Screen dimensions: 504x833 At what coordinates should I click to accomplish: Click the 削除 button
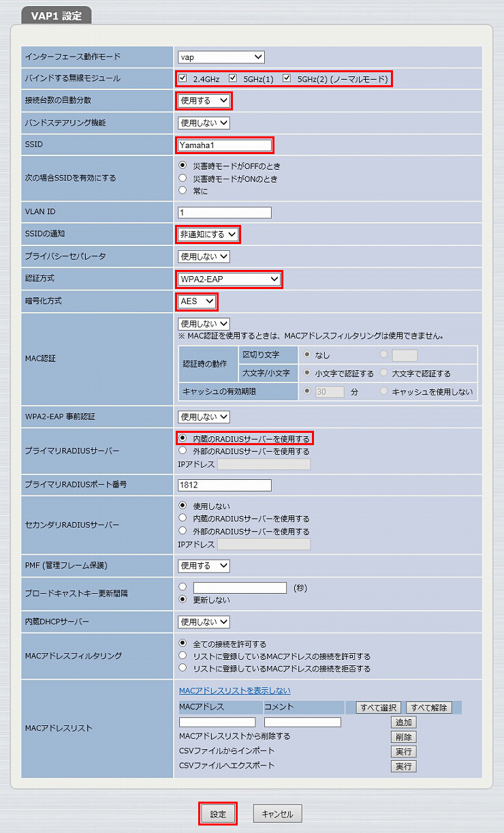(x=404, y=737)
